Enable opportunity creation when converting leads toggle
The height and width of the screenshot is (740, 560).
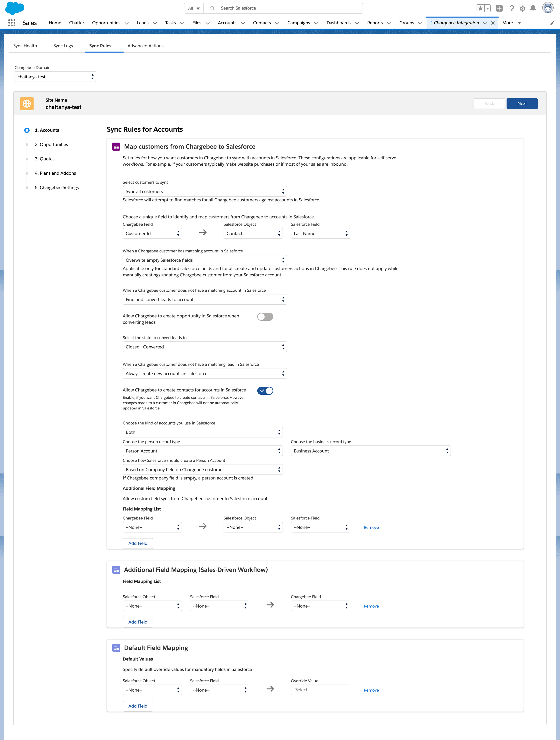[x=265, y=317]
